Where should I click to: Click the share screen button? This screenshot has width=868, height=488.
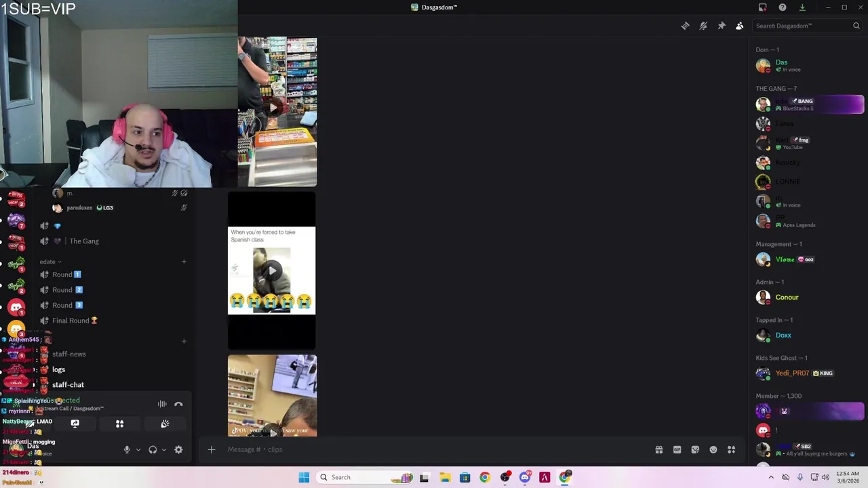(x=75, y=424)
